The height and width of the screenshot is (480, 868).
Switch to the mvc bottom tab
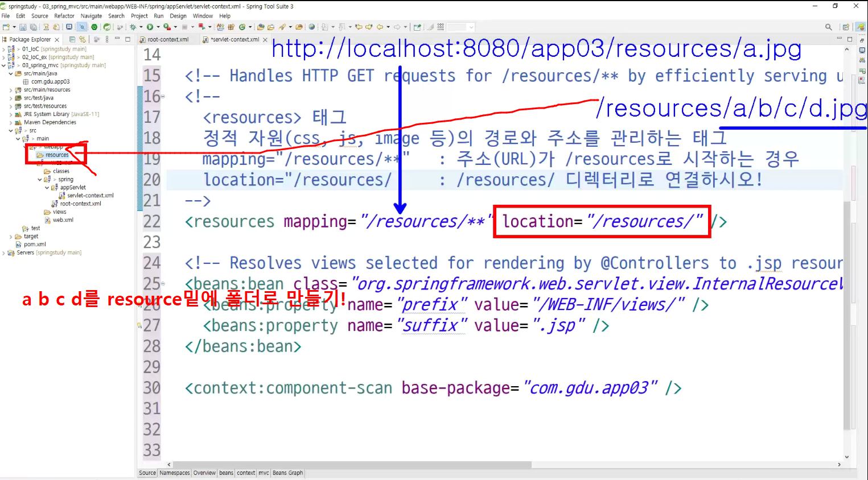pyautogui.click(x=264, y=473)
